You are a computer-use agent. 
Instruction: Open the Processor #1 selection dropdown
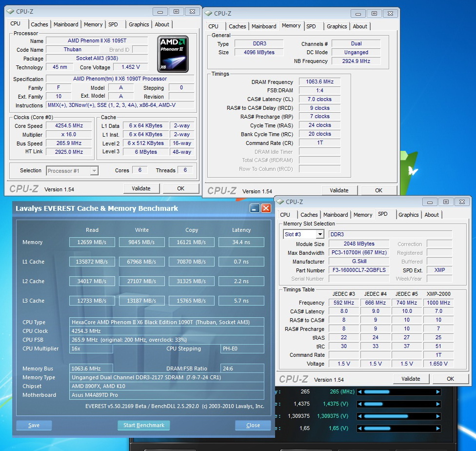tap(95, 171)
